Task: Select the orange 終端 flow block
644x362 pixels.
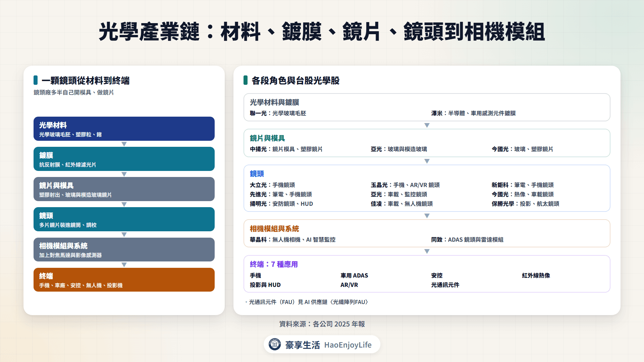Action: click(x=124, y=280)
